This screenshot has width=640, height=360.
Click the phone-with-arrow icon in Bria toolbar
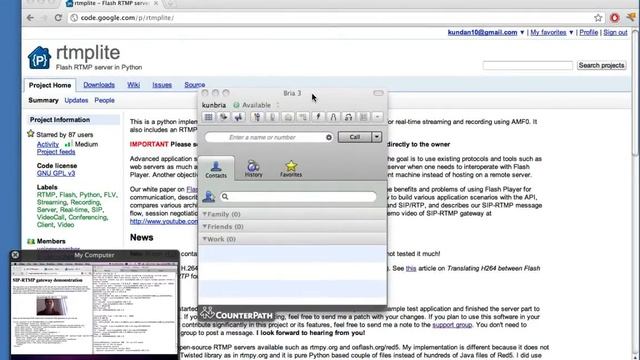pos(223,117)
